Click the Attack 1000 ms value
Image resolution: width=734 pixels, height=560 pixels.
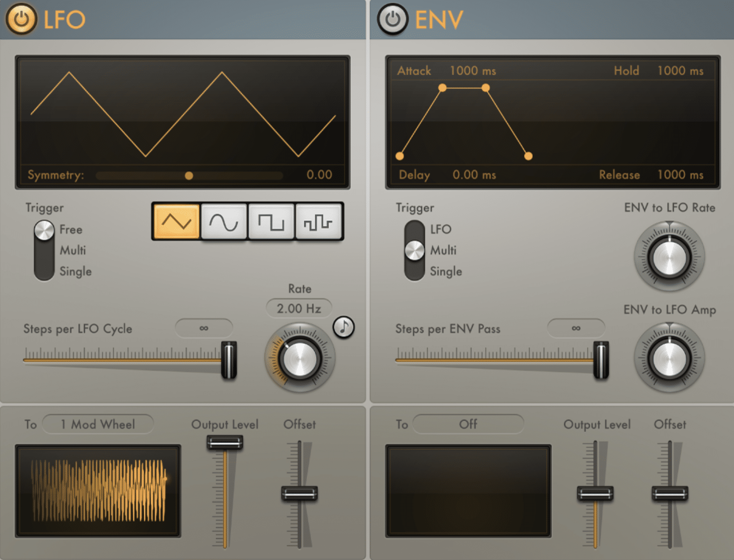tap(473, 71)
